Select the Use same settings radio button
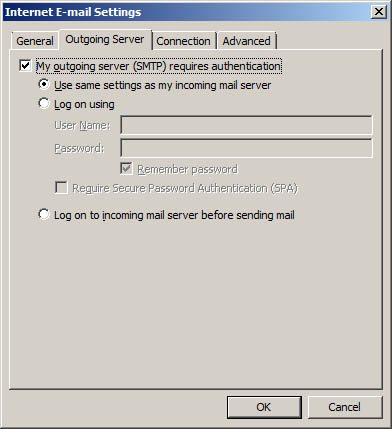The width and height of the screenshot is (392, 429). [x=44, y=84]
